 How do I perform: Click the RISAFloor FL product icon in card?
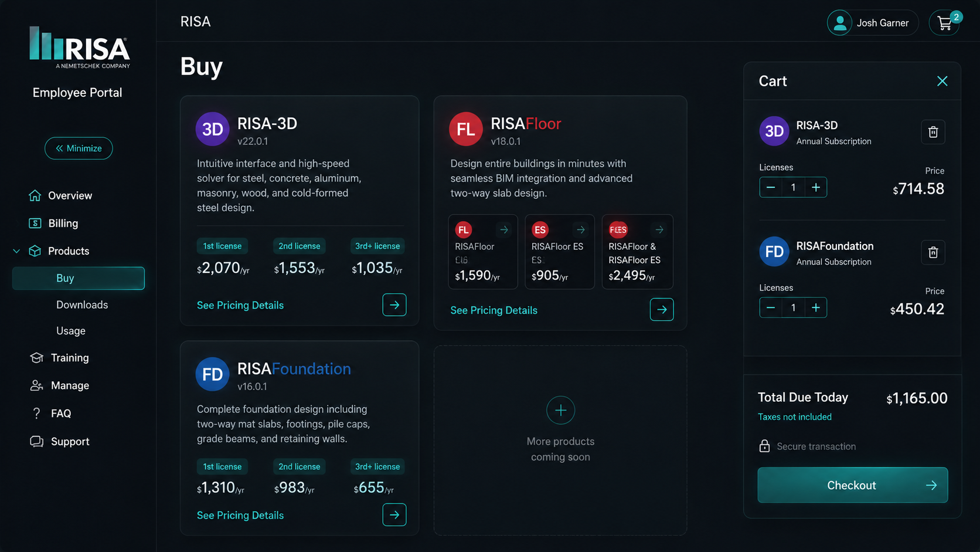[466, 129]
